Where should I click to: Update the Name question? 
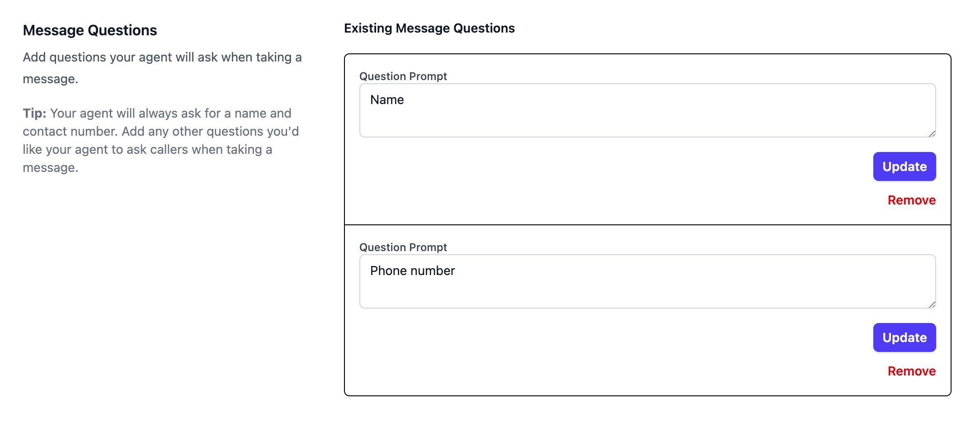904,166
